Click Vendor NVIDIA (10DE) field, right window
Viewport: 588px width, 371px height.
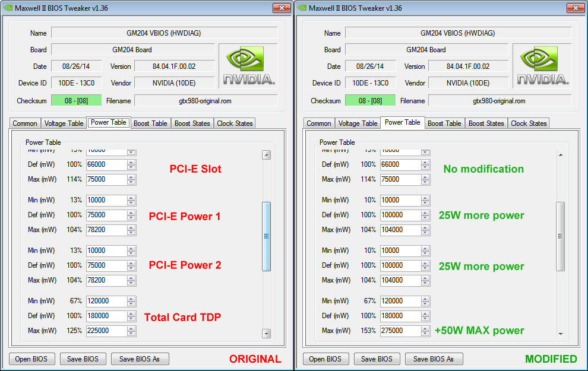coord(468,83)
